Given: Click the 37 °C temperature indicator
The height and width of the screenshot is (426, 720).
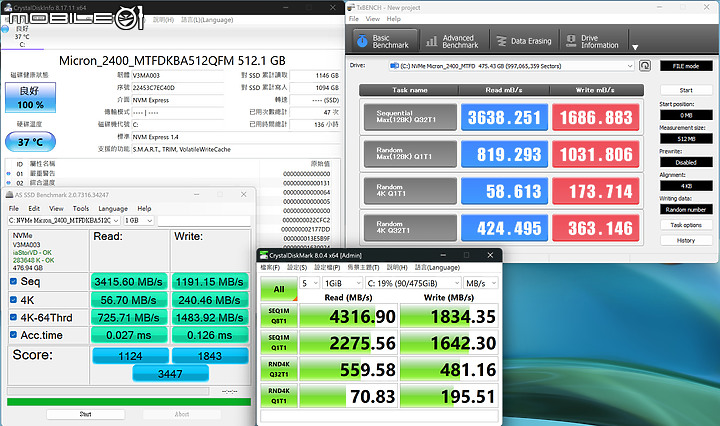Looking at the screenshot, I should (30, 142).
